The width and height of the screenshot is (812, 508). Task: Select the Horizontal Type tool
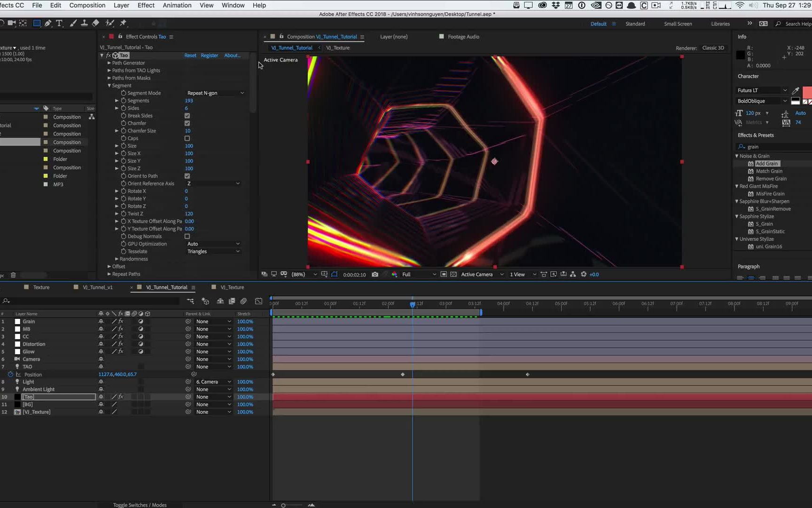[x=60, y=23]
